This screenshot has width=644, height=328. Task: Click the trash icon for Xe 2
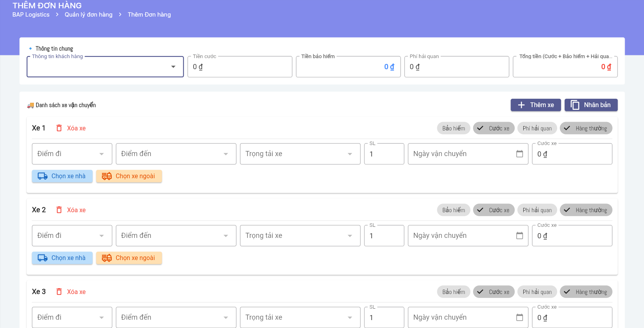click(59, 210)
